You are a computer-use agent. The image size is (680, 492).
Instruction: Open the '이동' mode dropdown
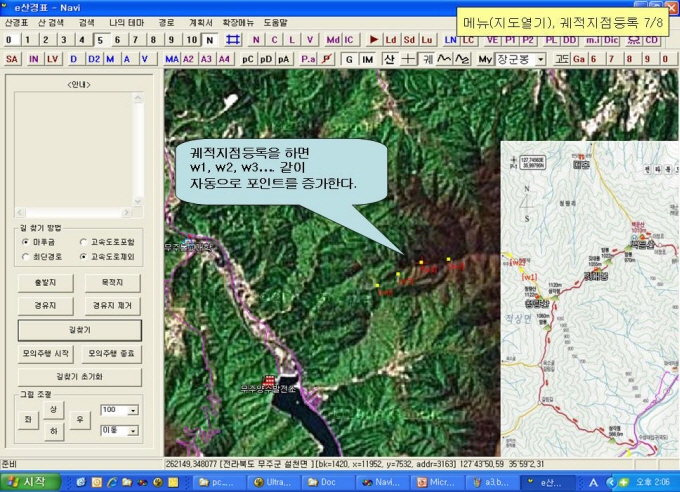pyautogui.click(x=133, y=430)
